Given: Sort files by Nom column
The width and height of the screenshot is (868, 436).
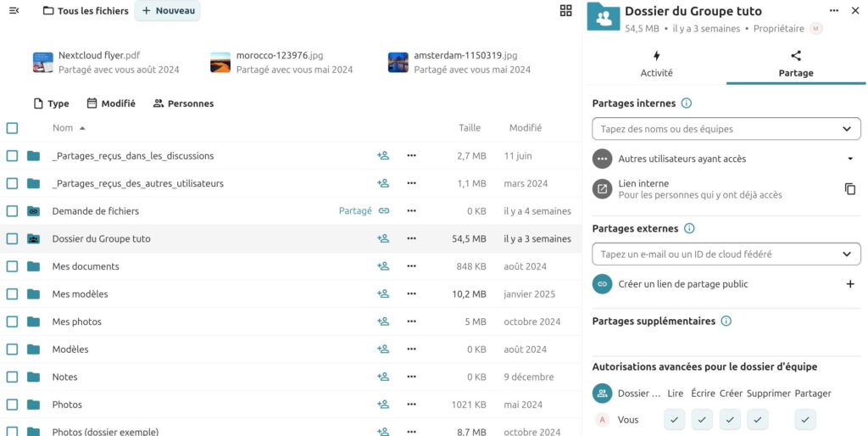Looking at the screenshot, I should coord(69,128).
